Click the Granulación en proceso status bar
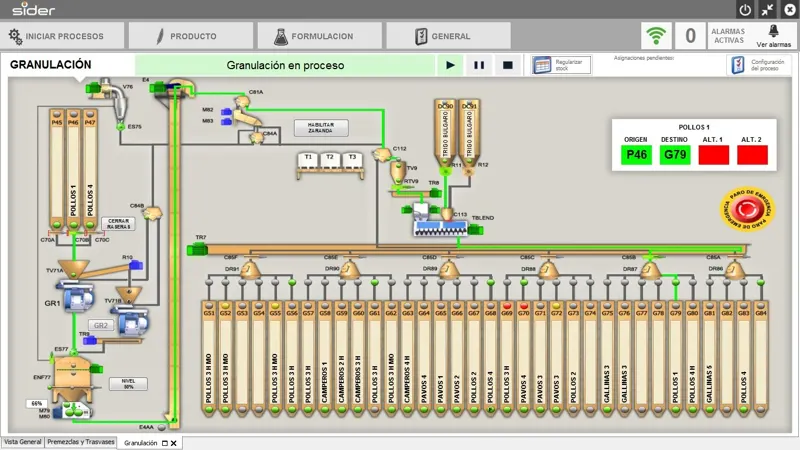Viewport: 800px width, 450px height. click(285, 65)
